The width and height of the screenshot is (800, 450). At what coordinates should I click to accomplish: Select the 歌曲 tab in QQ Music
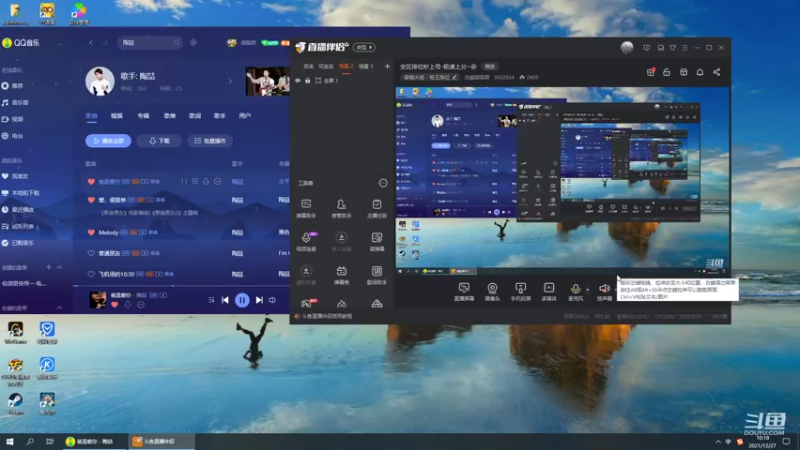[x=91, y=116]
